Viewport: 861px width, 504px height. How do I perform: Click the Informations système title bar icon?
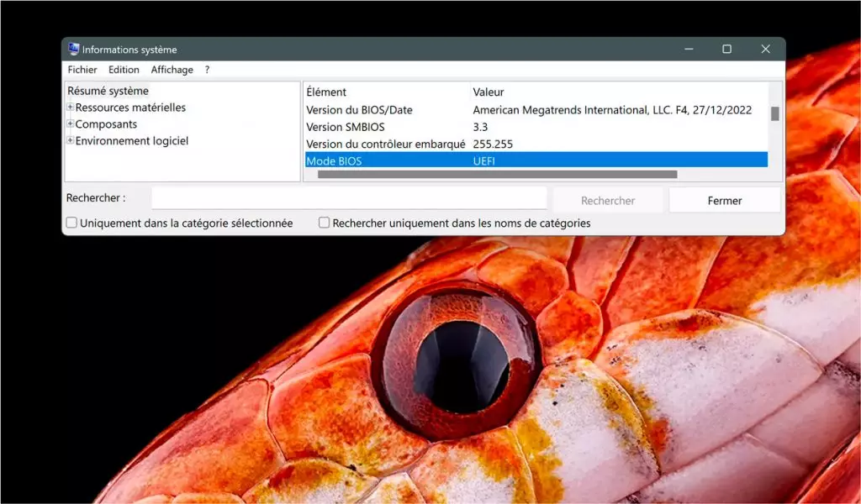click(74, 49)
